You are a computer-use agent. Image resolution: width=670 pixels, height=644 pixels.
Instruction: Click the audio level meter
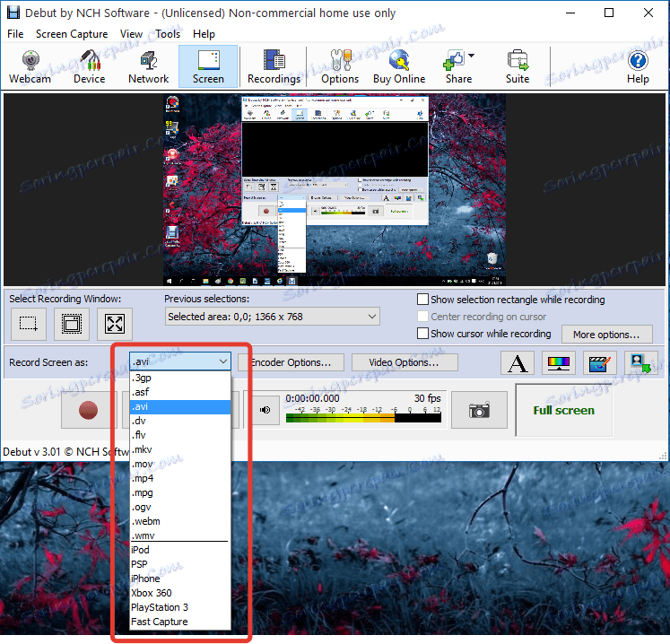[x=363, y=418]
